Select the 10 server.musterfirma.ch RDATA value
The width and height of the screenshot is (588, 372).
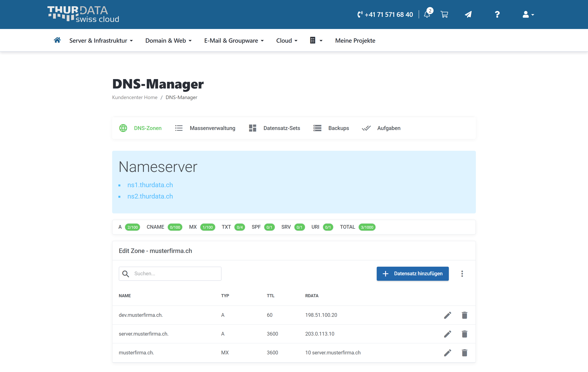pyautogui.click(x=333, y=352)
